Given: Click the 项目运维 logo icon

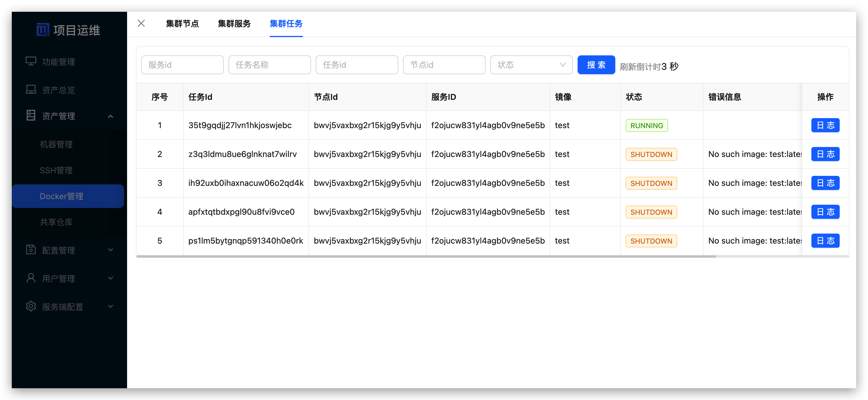Looking at the screenshot, I should pyautogui.click(x=43, y=30).
